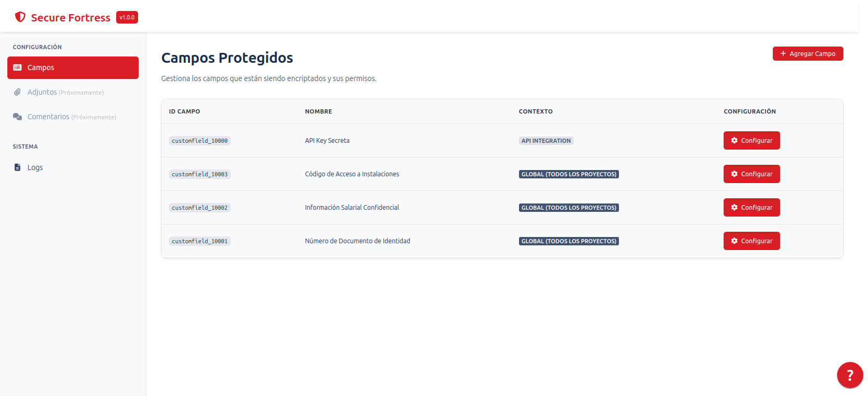The width and height of the screenshot is (868, 396).
Task: Click the Logs file icon
Action: [17, 167]
